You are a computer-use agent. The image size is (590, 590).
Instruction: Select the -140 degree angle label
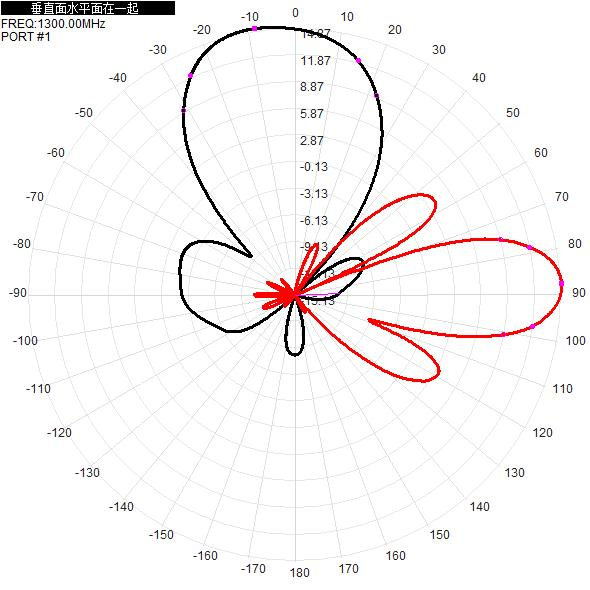[121, 507]
